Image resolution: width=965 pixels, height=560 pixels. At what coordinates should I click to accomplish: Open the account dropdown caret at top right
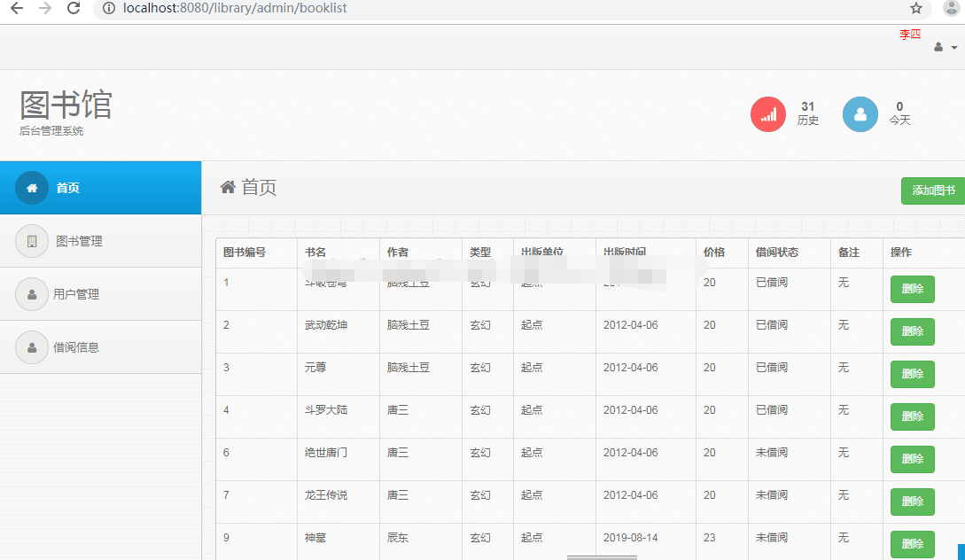click(x=953, y=47)
